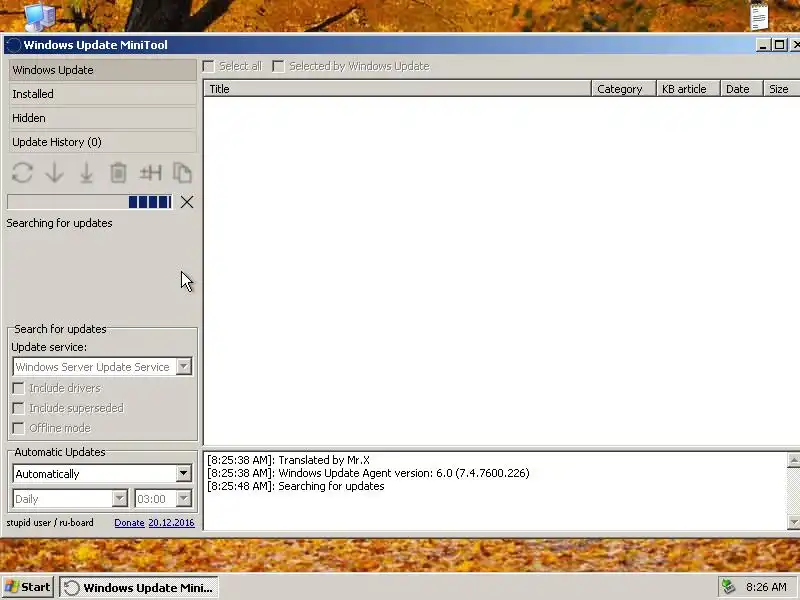Image resolution: width=800 pixels, height=600 pixels.
Task: Click Windows Update MiniTool taskbar button
Action: [x=139, y=587]
